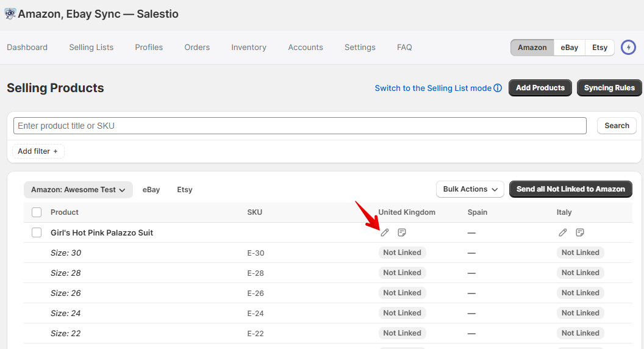Click United Kingdom Not Linked badge for E-28
The image size is (644, 349).
coord(402,273)
